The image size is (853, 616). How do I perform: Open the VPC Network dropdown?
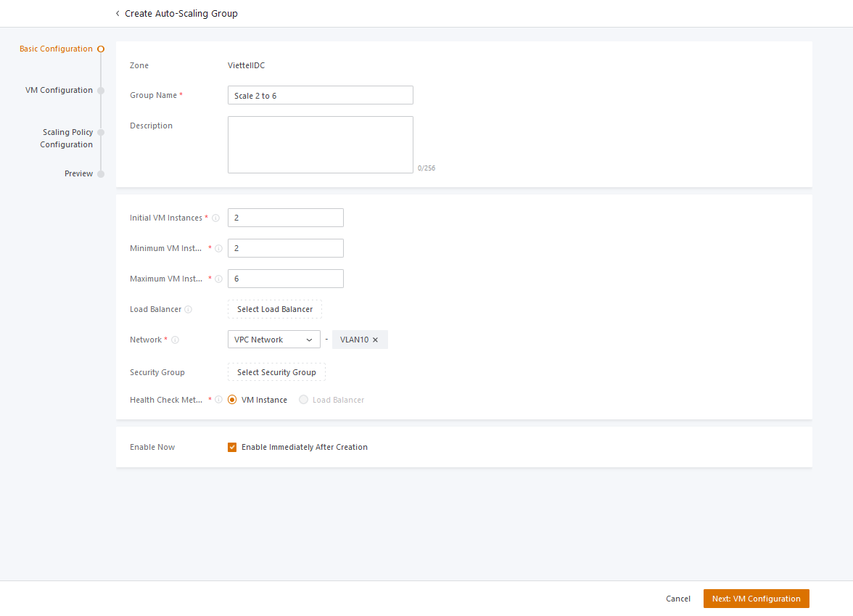273,340
